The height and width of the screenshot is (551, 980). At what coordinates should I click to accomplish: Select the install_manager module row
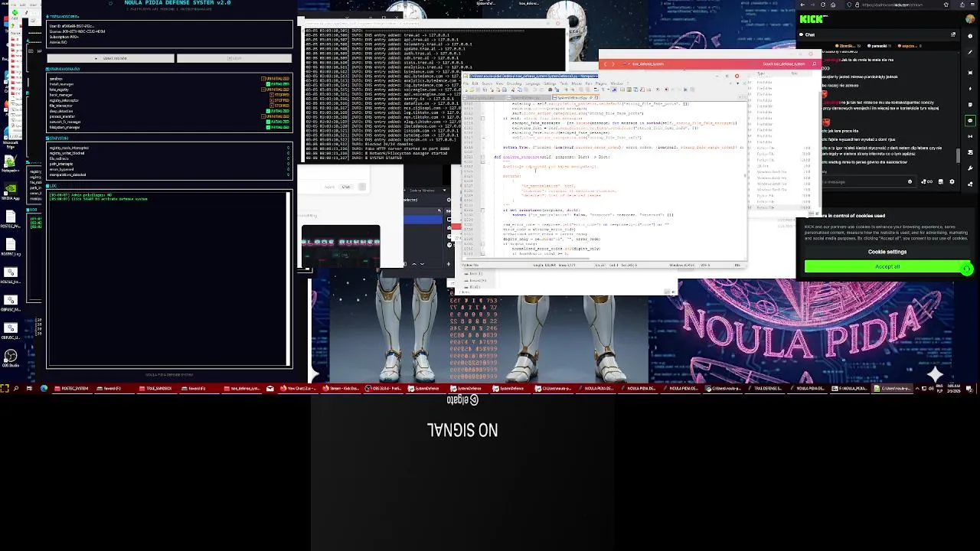(x=169, y=84)
